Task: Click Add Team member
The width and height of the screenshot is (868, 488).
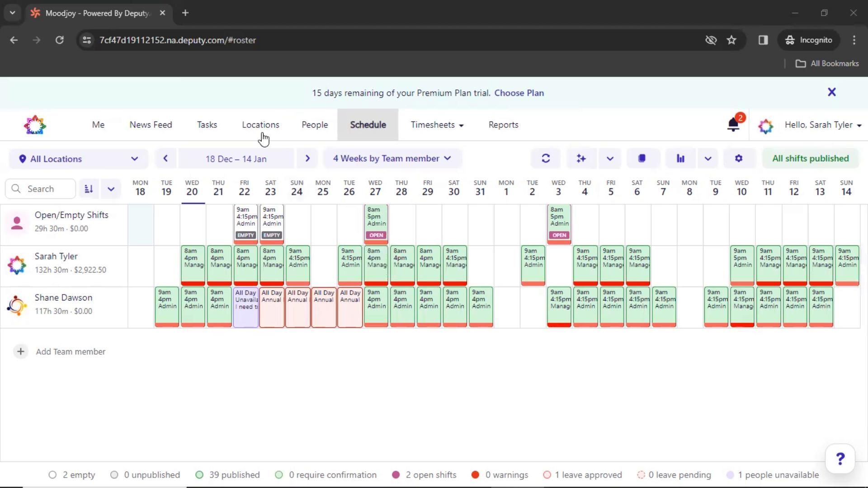Action: 71,352
